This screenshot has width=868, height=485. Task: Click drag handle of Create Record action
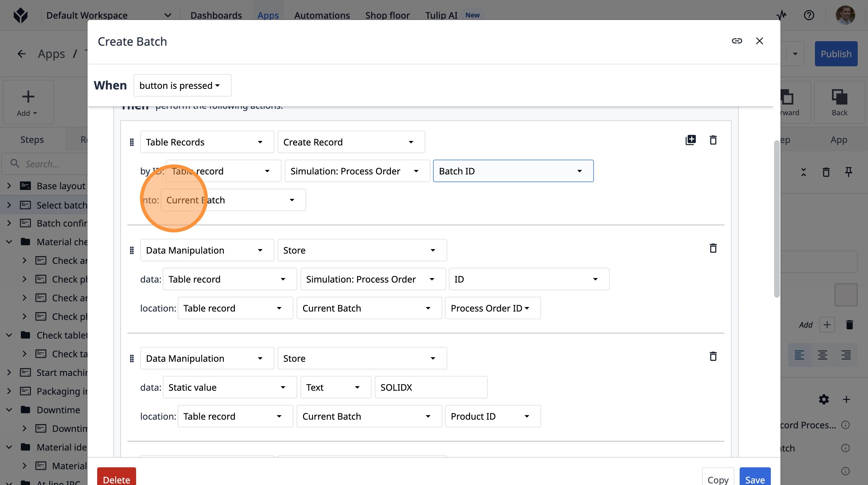tap(132, 142)
